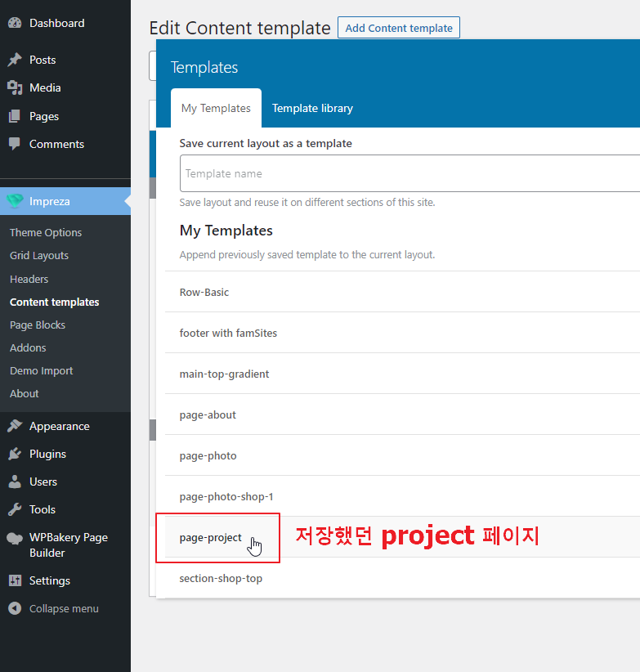
Task: Click the Plugins plug icon
Action: (x=15, y=454)
